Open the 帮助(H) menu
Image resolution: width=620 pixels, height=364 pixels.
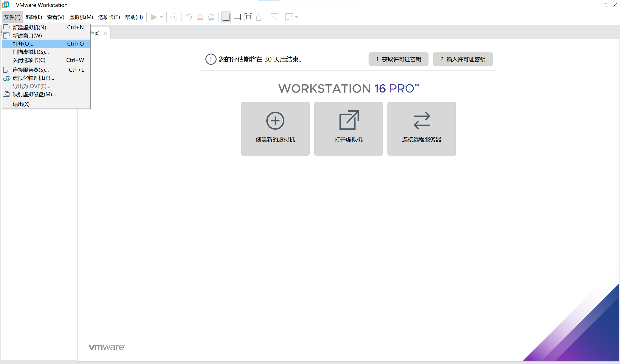(134, 17)
